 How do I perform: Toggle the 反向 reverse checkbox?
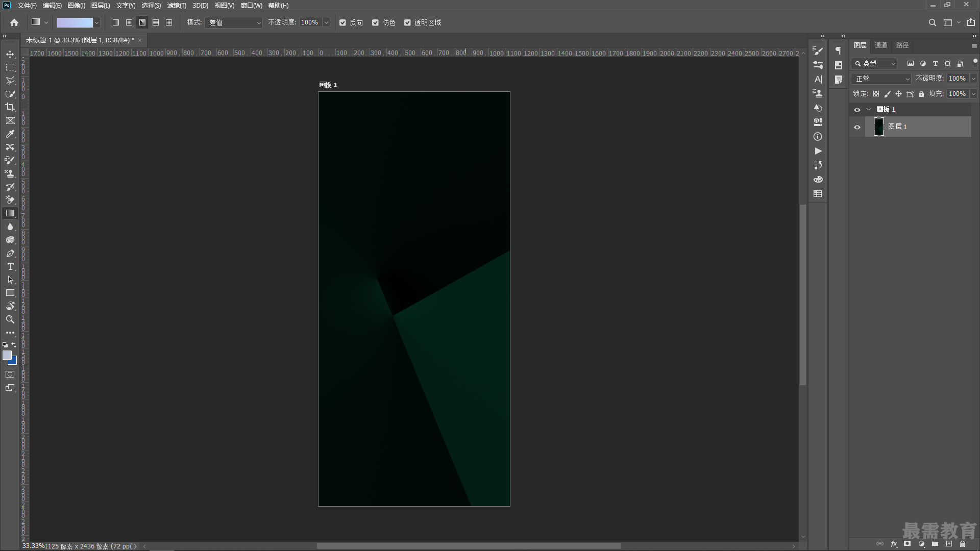coord(342,22)
